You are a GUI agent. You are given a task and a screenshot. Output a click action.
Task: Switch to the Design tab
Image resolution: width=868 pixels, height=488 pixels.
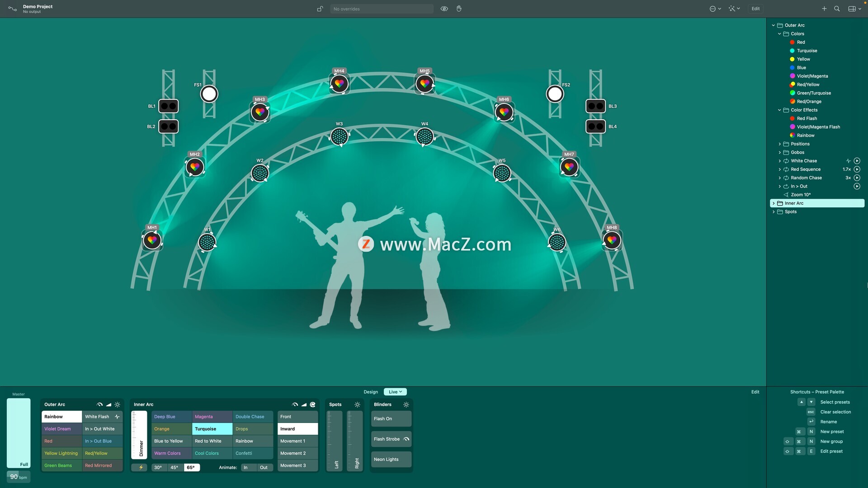371,392
